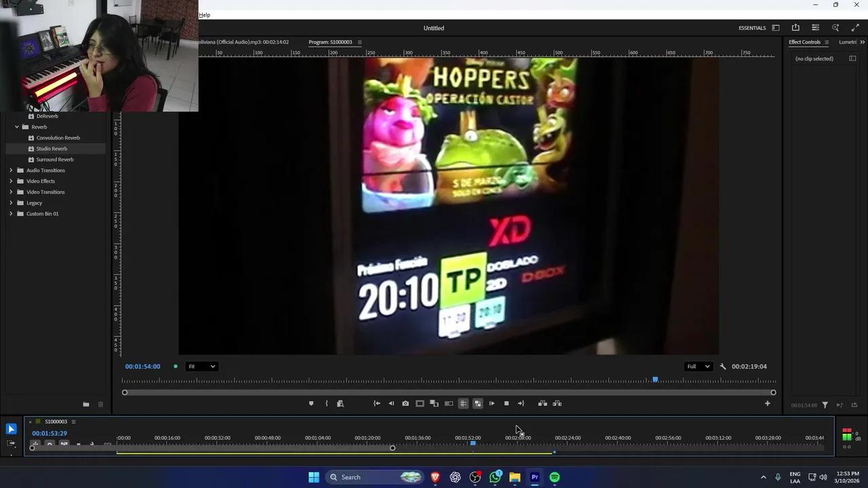Click the Mark In bracket icon

tap(326, 403)
